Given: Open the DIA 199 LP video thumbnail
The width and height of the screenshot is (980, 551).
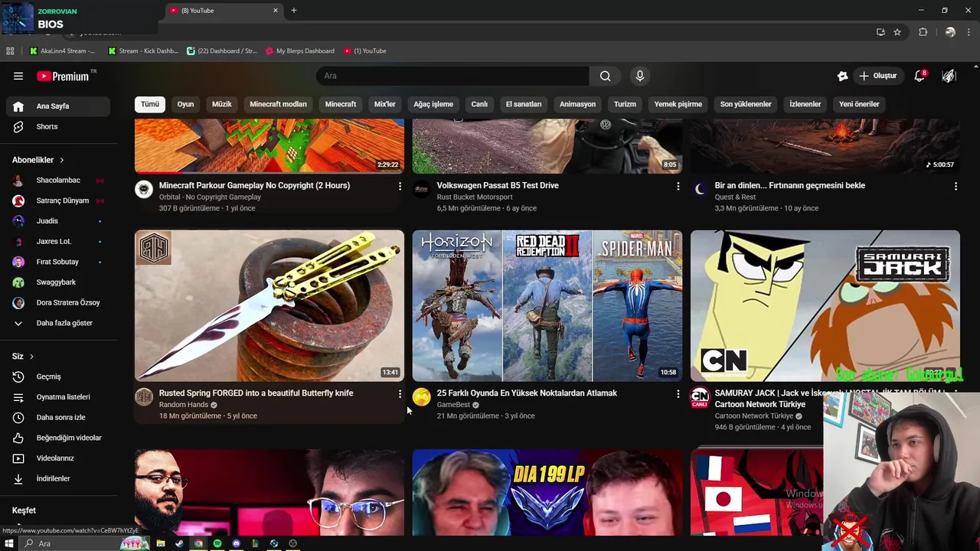Looking at the screenshot, I should (547, 492).
